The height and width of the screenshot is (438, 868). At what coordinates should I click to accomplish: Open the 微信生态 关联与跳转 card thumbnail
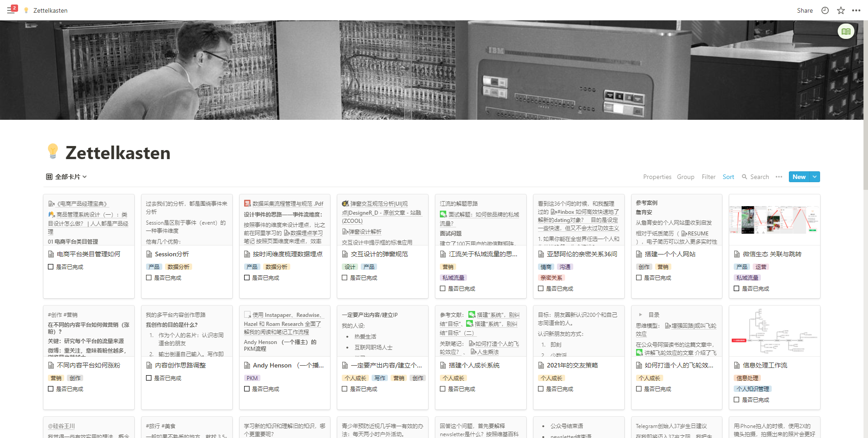[774, 220]
